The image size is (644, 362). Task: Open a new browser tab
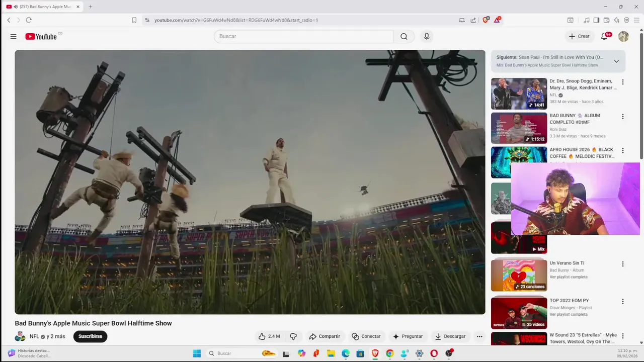tap(91, 7)
